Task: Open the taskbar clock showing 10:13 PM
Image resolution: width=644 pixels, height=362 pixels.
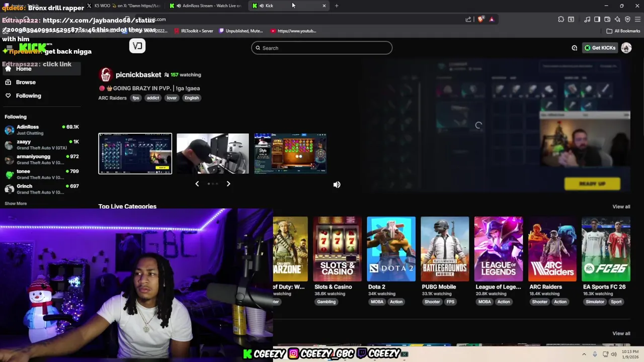Action: pos(630,354)
